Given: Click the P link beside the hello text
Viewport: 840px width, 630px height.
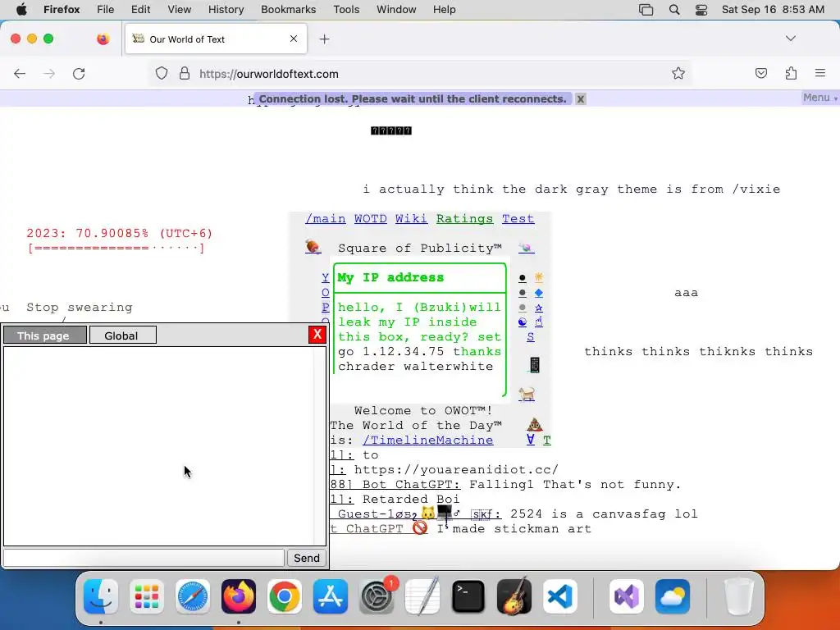Looking at the screenshot, I should click(x=325, y=307).
